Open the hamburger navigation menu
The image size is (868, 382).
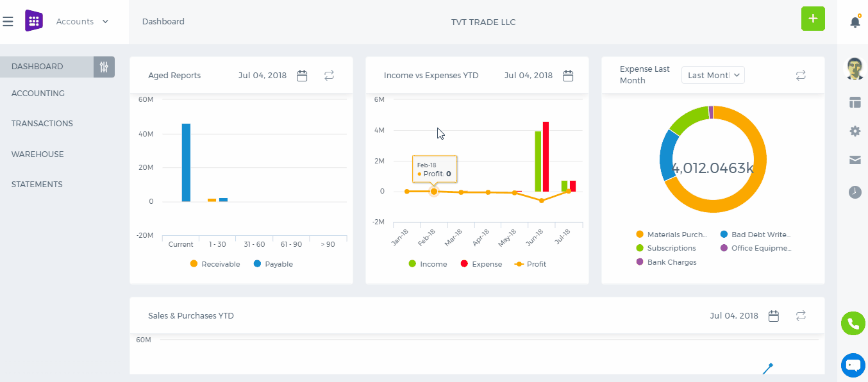[x=8, y=22]
